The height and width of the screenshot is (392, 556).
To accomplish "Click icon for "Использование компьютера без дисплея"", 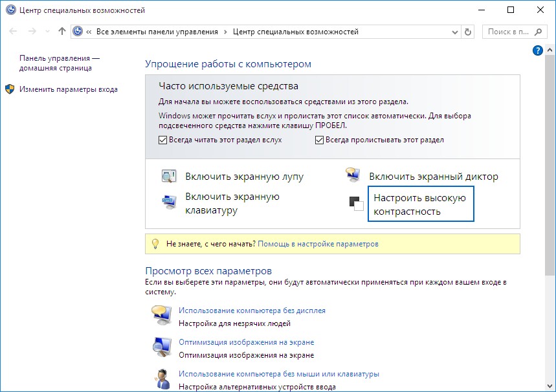I will [161, 315].
